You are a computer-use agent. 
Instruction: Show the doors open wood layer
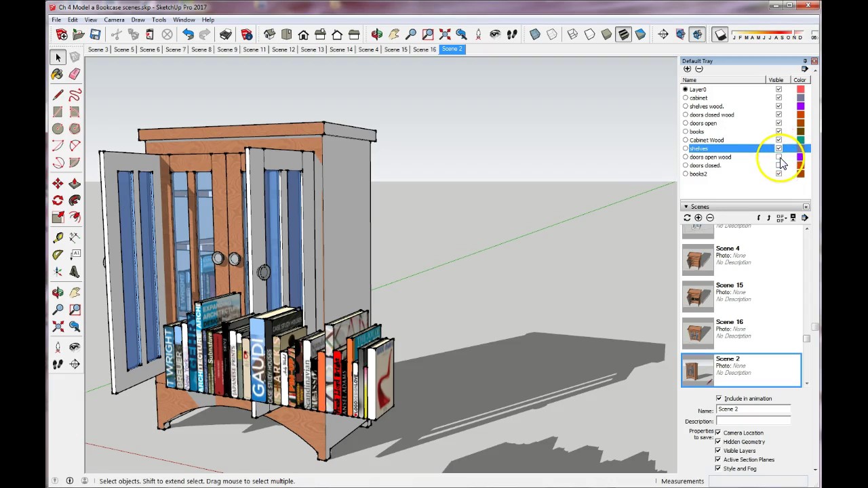coord(778,157)
